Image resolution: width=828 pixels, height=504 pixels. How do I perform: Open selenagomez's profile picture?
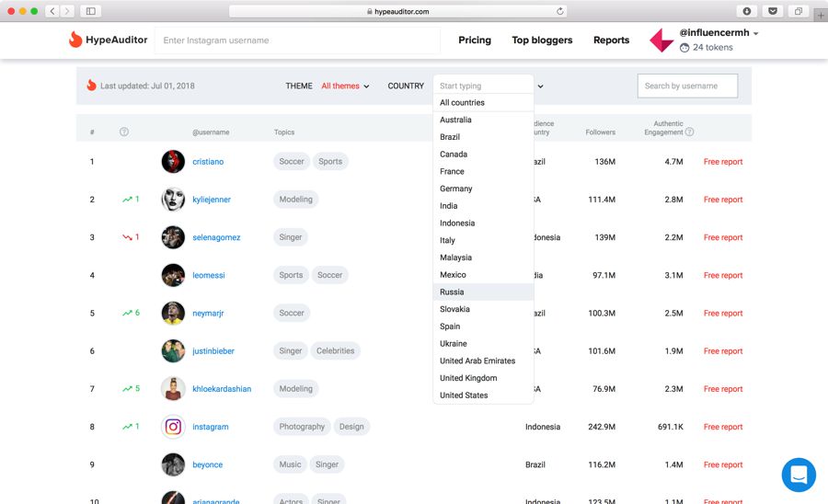[173, 237]
